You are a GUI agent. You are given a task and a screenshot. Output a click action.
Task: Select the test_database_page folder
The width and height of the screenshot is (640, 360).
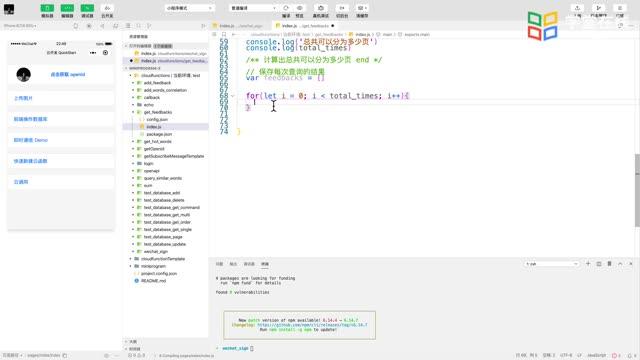pyautogui.click(x=163, y=237)
